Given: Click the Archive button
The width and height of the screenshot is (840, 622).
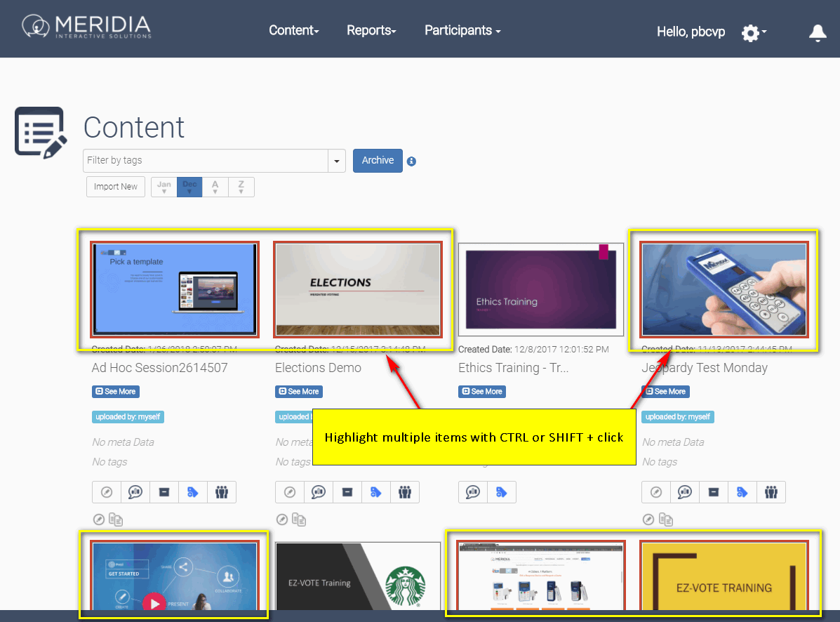Looking at the screenshot, I should 378,161.
